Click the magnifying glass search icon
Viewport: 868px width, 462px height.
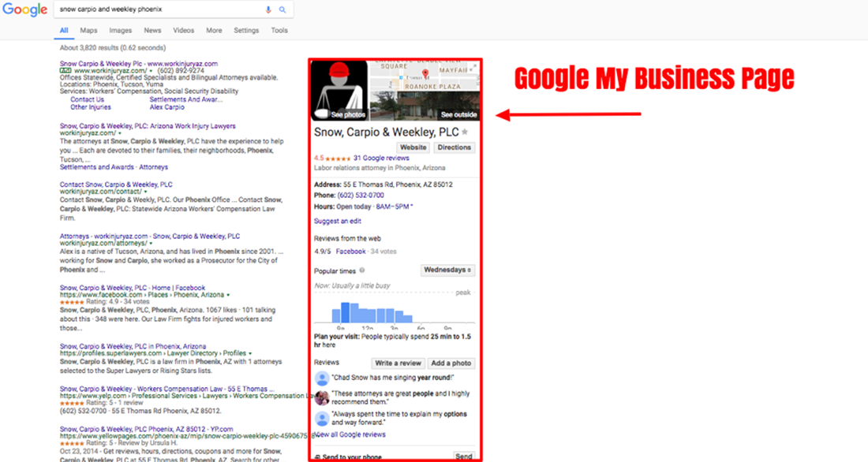(x=282, y=9)
